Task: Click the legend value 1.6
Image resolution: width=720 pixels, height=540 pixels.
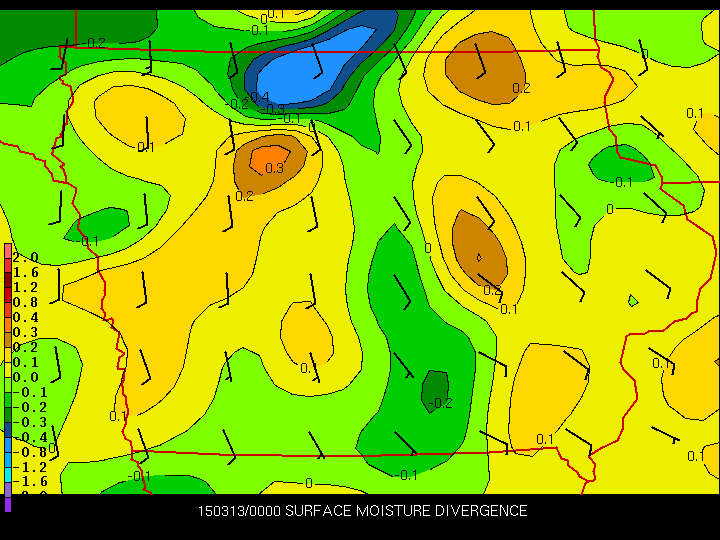Action: pos(25,272)
